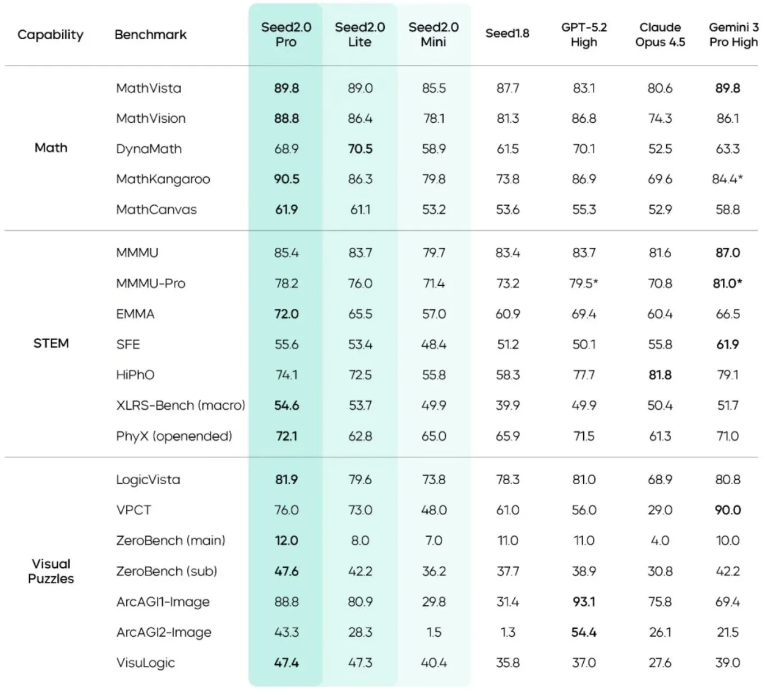Viewport: 784px width, 695px height.
Task: Click the Benchmark column header
Action: point(150,35)
